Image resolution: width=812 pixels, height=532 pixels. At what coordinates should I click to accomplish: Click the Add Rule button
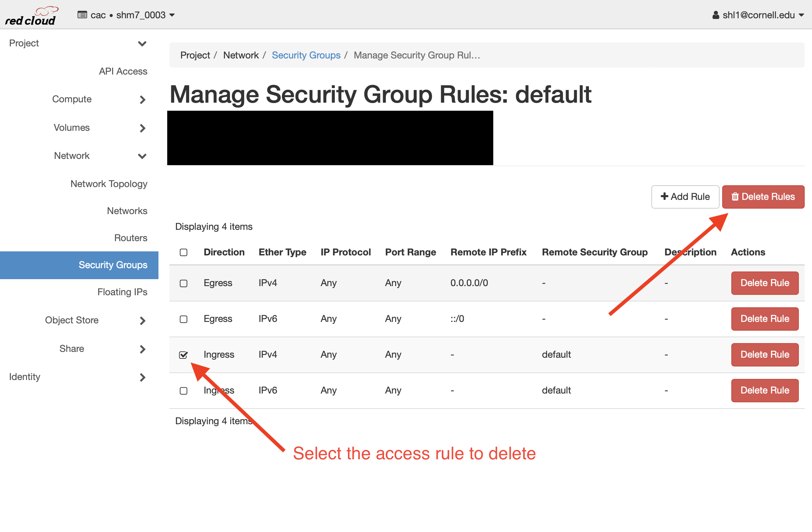tap(685, 197)
